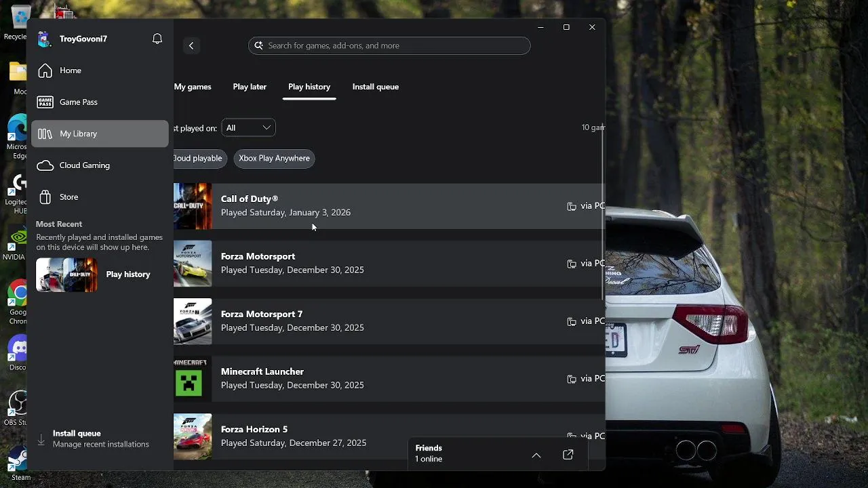Toggle the Xbox Play Anywhere filter chip
Image resolution: width=868 pixels, height=488 pixels.
click(x=274, y=159)
